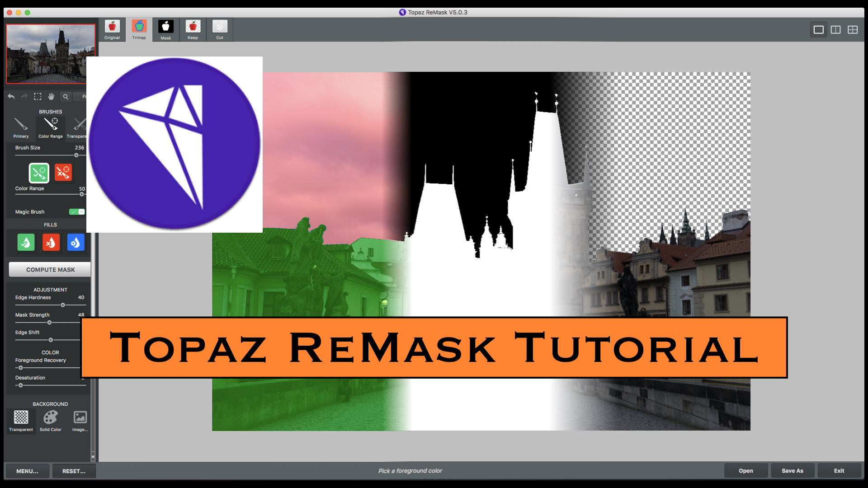Select the quad grid view layout icon
This screenshot has width=868, height=488.
coord(853,30)
